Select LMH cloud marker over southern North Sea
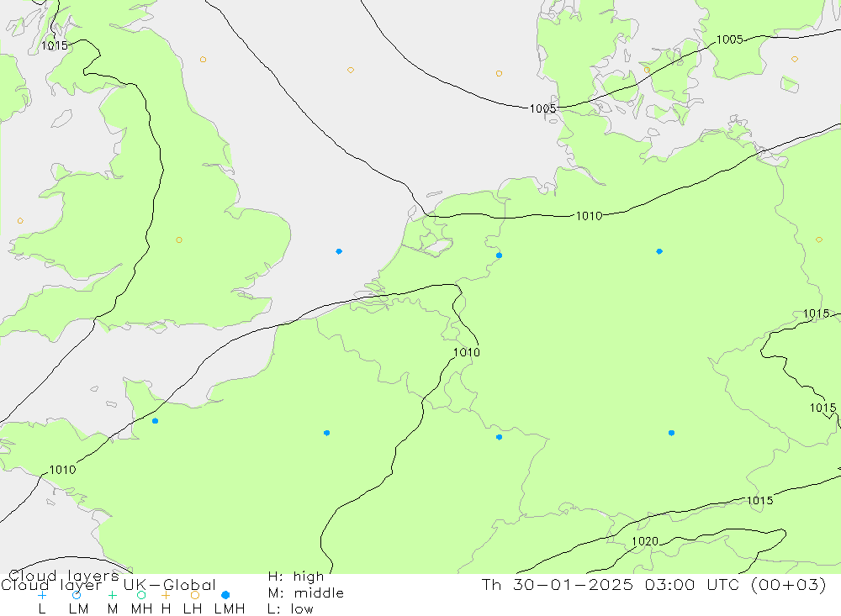This screenshot has height=616, width=841. point(339,251)
